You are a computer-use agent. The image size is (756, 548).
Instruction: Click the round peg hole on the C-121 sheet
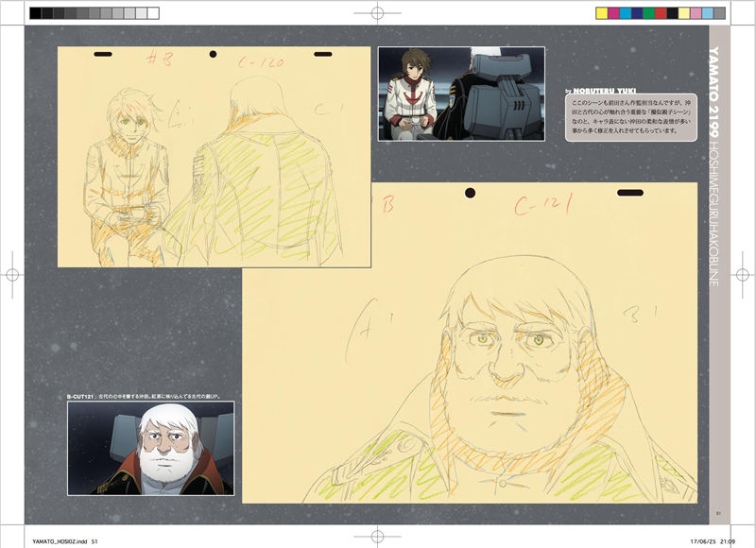pos(470,193)
